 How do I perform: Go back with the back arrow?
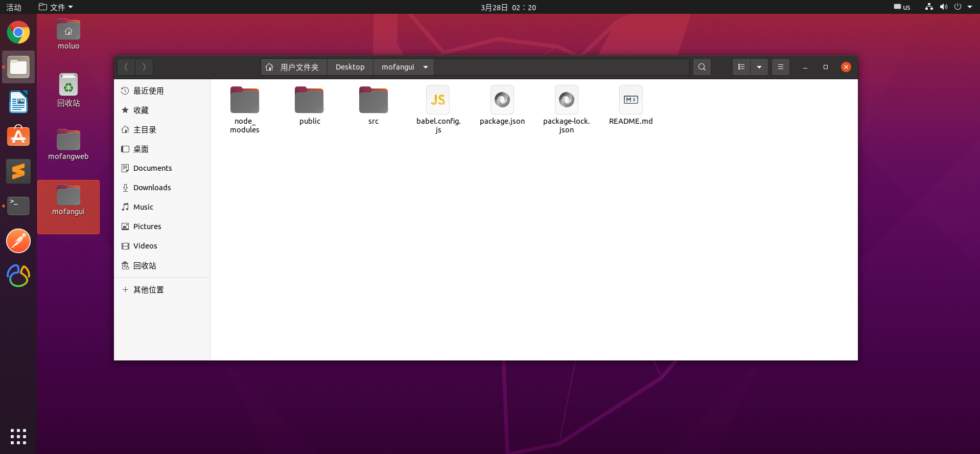click(126, 67)
